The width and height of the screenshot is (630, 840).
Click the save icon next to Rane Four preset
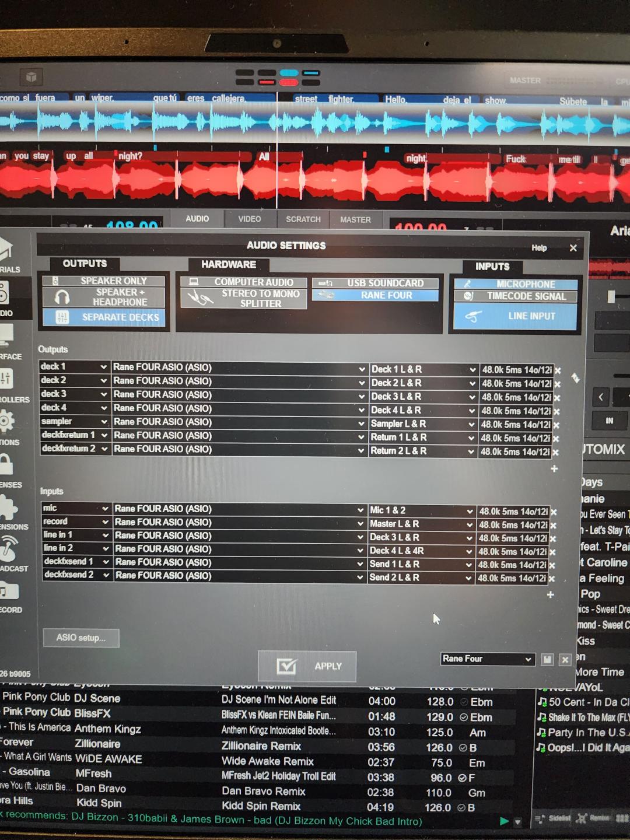point(547,659)
